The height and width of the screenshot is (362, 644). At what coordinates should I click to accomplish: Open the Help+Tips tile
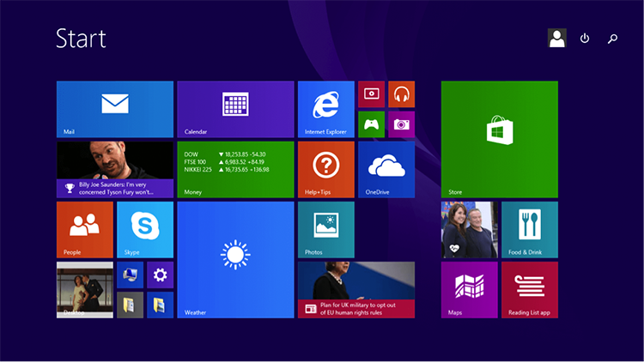[326, 170]
